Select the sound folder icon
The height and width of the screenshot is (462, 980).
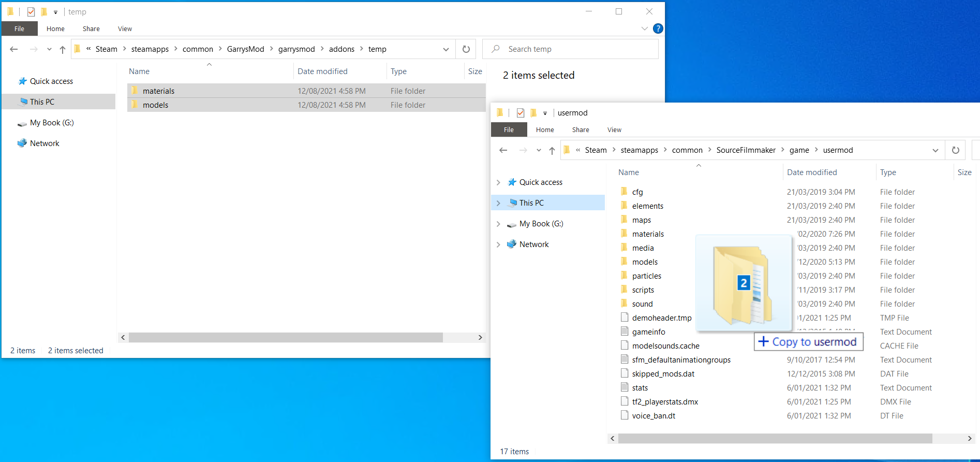coord(624,304)
